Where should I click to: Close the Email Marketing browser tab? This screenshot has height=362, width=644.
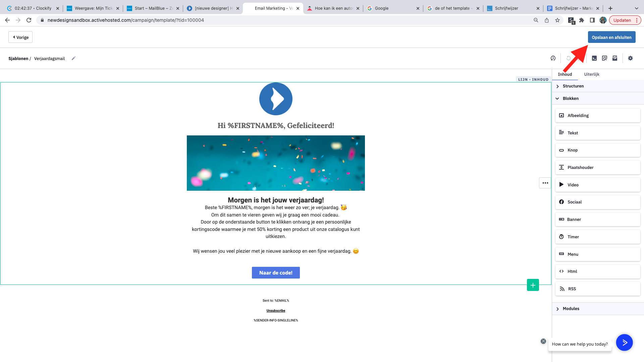coord(298,8)
